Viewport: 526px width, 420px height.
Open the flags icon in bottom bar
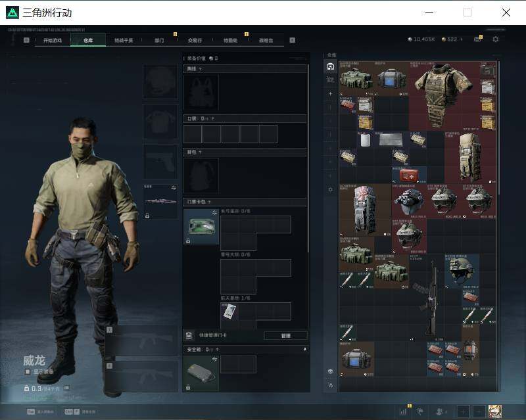pos(419,411)
